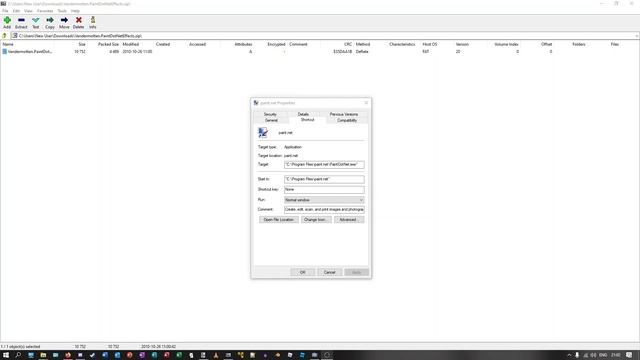
Task: Open taskbar search magnifier
Action: 18,355
